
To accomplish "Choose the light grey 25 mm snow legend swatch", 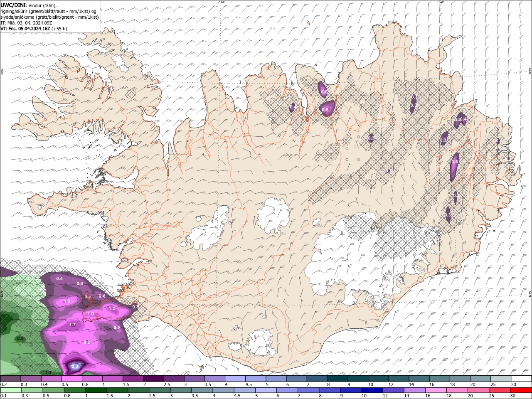I will pos(501,379).
